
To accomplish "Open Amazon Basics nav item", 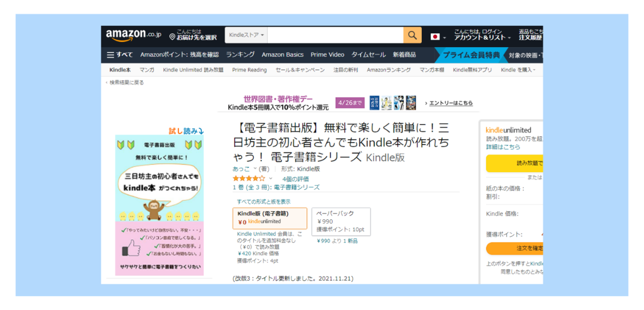I will [x=282, y=55].
